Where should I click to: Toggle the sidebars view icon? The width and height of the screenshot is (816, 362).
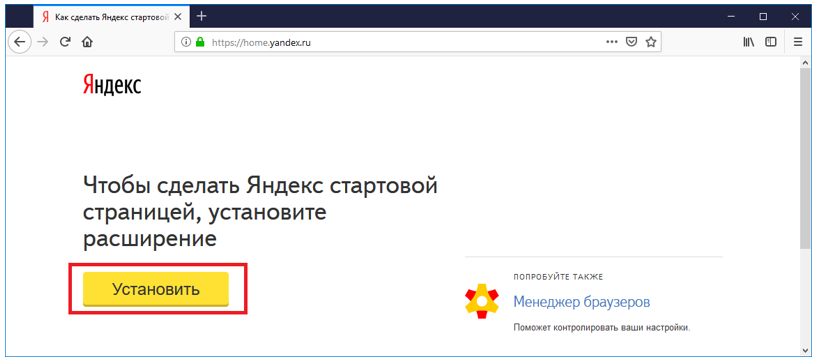tap(771, 43)
